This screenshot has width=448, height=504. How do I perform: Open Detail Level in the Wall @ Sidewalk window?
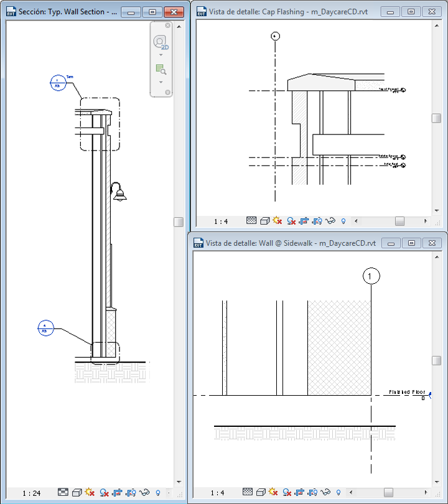[x=248, y=492]
